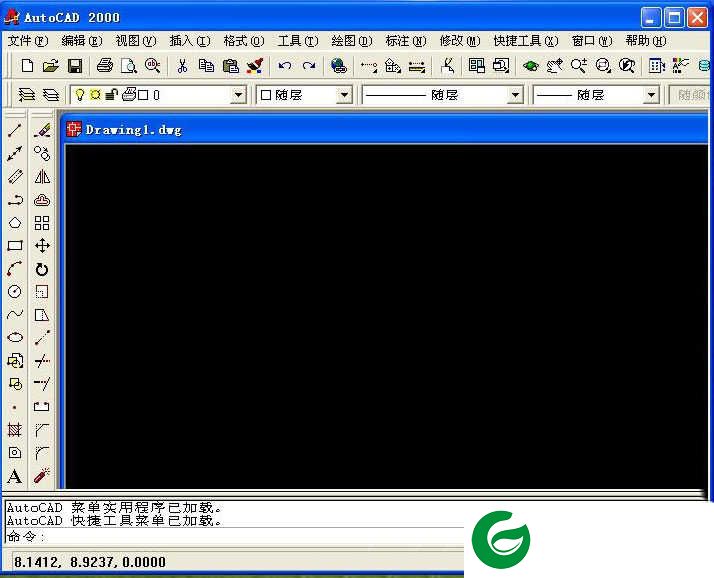Select the Multiline Text tool

(x=15, y=476)
